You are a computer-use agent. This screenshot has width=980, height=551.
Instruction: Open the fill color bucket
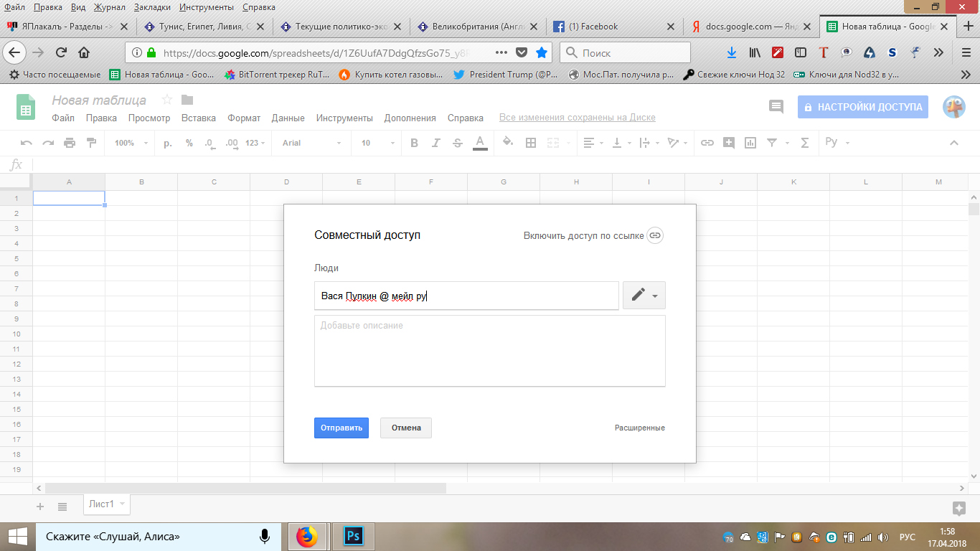(508, 142)
